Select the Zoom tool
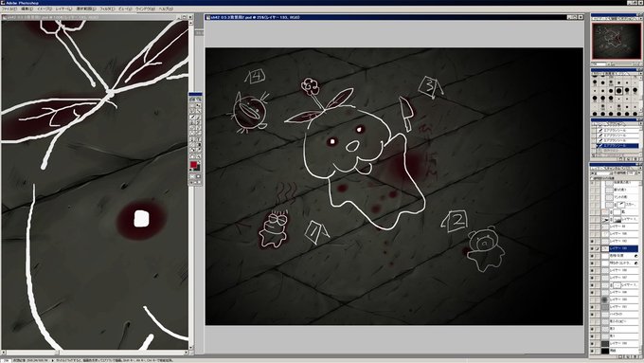 point(198,156)
